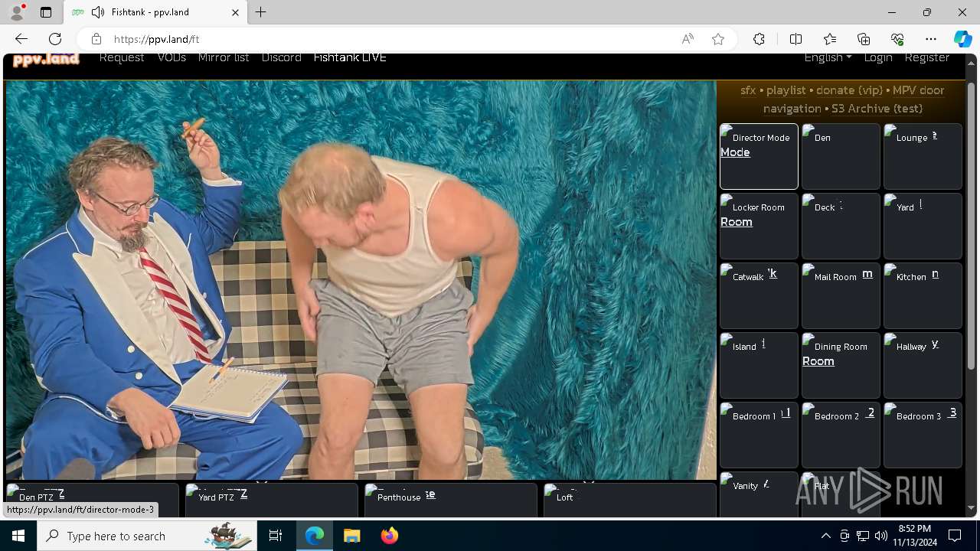980x551 pixels.
Task: Open the Request page link
Action: click(122, 58)
